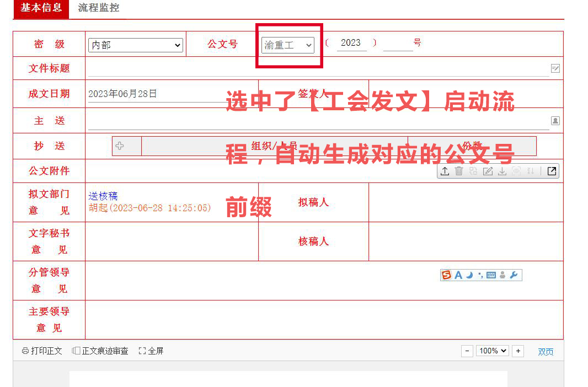This screenshot has width=588, height=387.
Task: Upload an attachment with the upload icon
Action: tap(445, 171)
